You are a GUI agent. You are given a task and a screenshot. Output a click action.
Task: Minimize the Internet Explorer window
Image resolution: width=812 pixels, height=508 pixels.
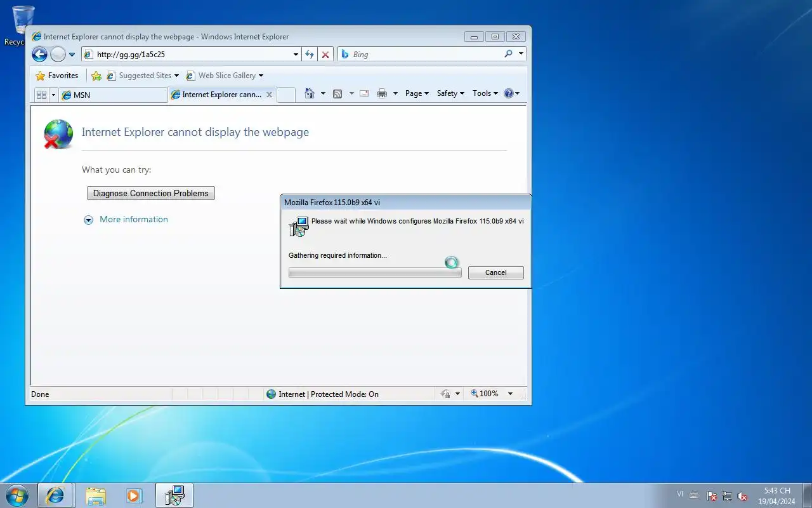(474, 36)
